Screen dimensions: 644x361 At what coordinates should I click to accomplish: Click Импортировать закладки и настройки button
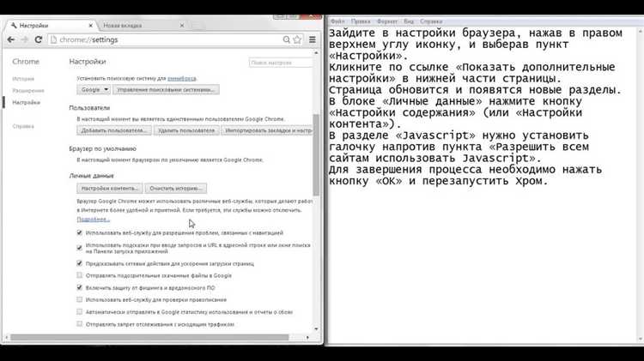[x=267, y=130]
